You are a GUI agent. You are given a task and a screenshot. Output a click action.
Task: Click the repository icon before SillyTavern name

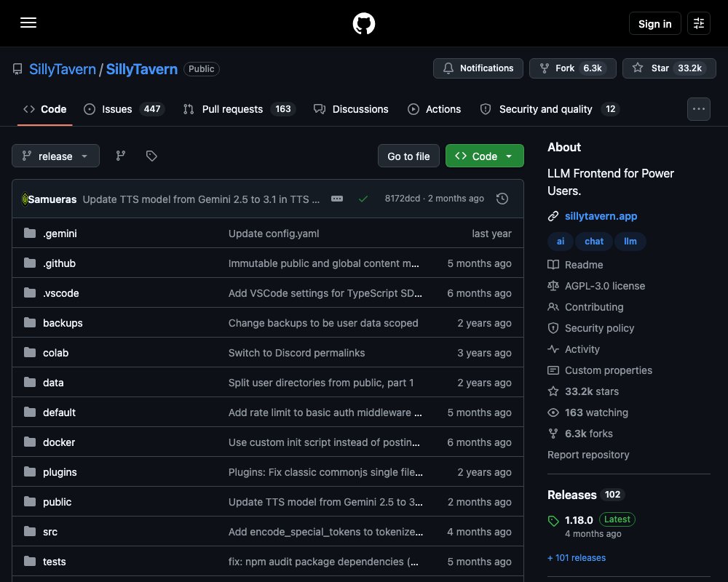17,69
